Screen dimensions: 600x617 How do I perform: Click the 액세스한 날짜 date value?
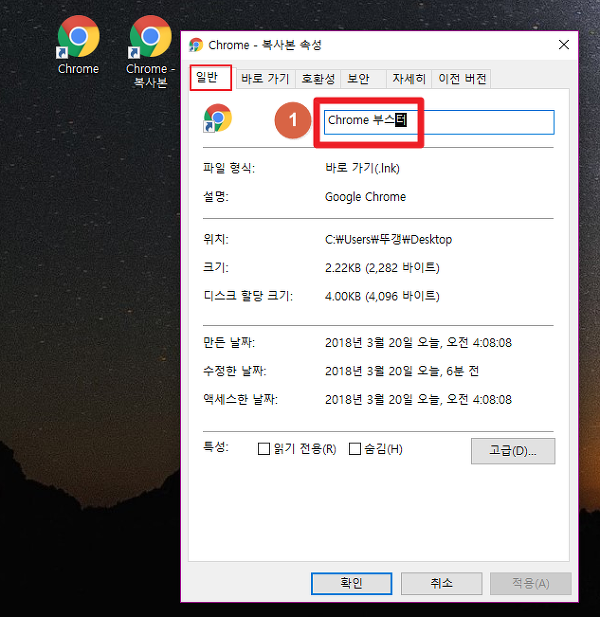click(x=418, y=400)
